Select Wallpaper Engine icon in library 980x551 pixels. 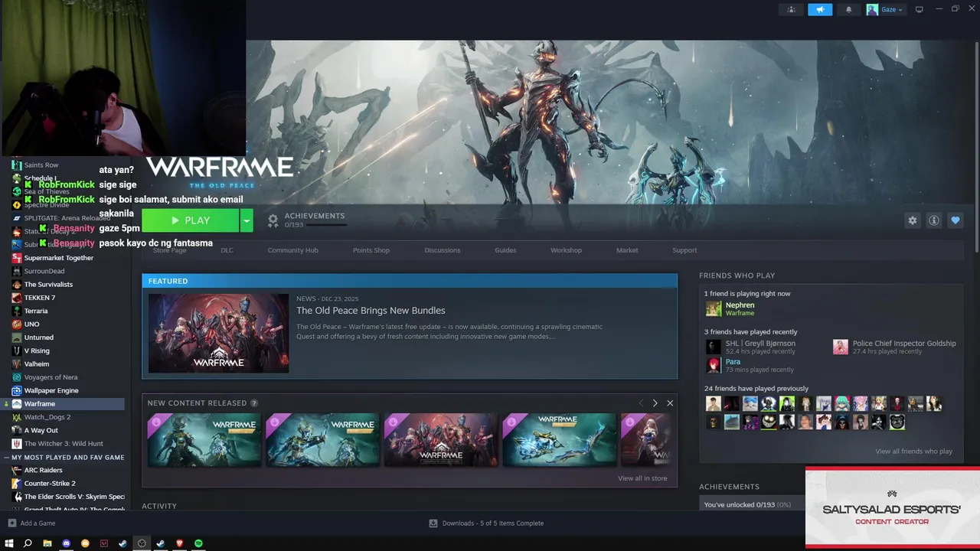click(x=17, y=390)
